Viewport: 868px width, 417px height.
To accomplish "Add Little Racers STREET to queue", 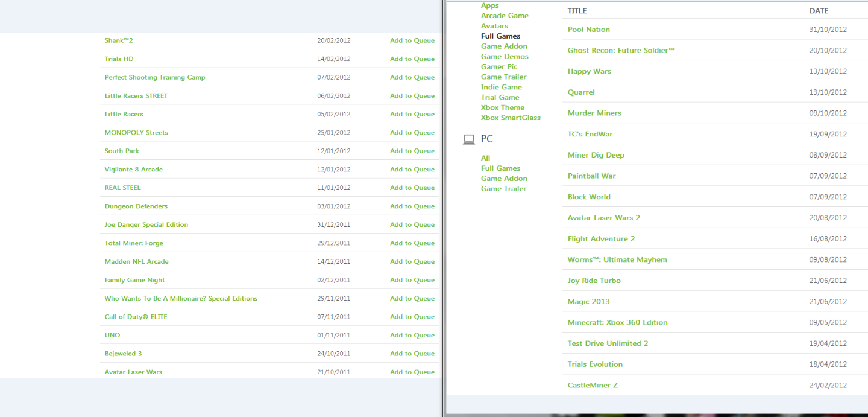I will pyautogui.click(x=412, y=96).
